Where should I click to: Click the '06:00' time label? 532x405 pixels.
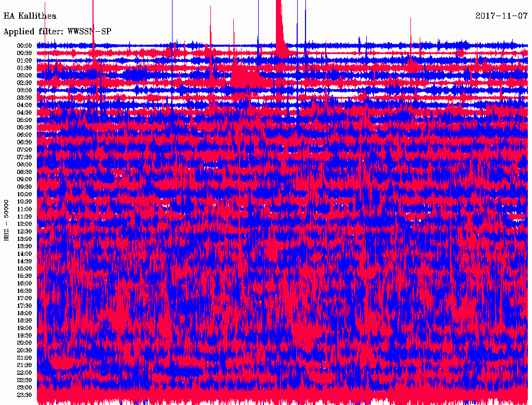(x=24, y=134)
